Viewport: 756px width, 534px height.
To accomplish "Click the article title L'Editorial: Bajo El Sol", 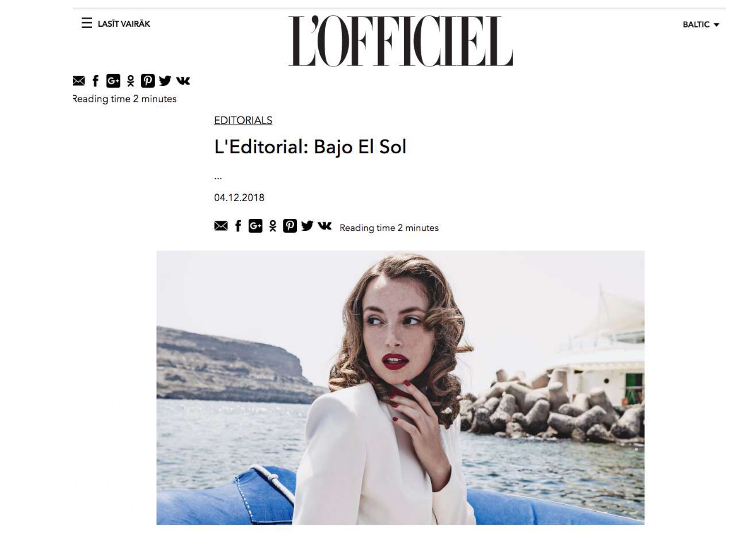I will 310,147.
